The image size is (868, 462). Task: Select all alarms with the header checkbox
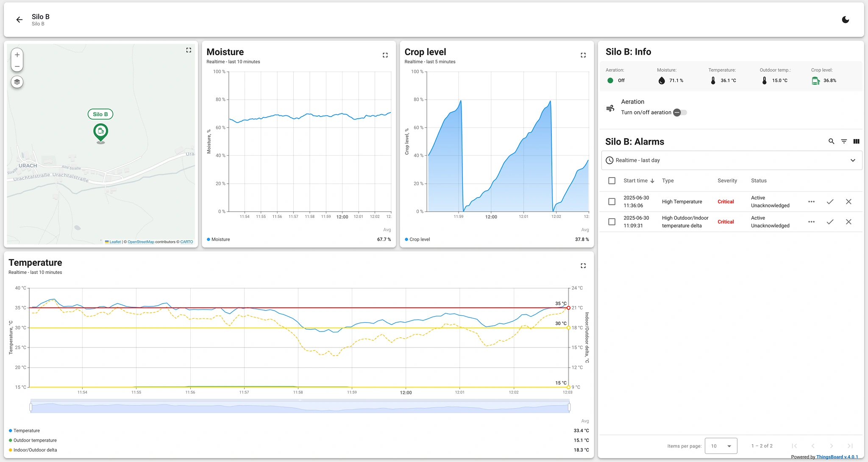point(612,181)
